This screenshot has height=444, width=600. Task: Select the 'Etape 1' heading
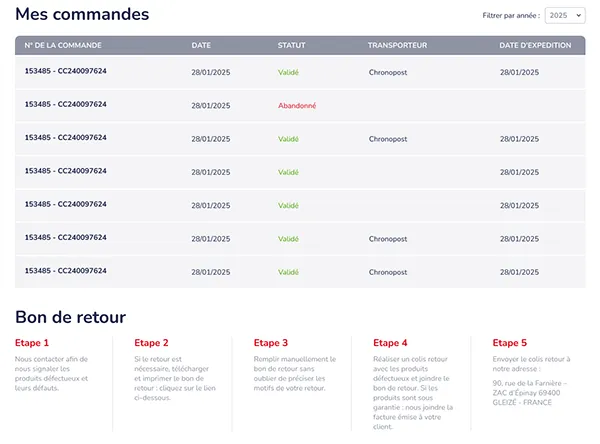pos(32,343)
